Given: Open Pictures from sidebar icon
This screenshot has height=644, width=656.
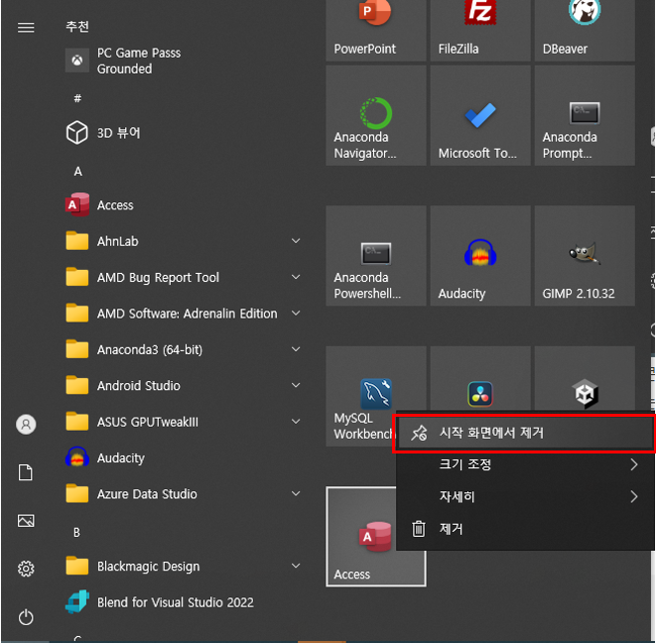Looking at the screenshot, I should [26, 520].
